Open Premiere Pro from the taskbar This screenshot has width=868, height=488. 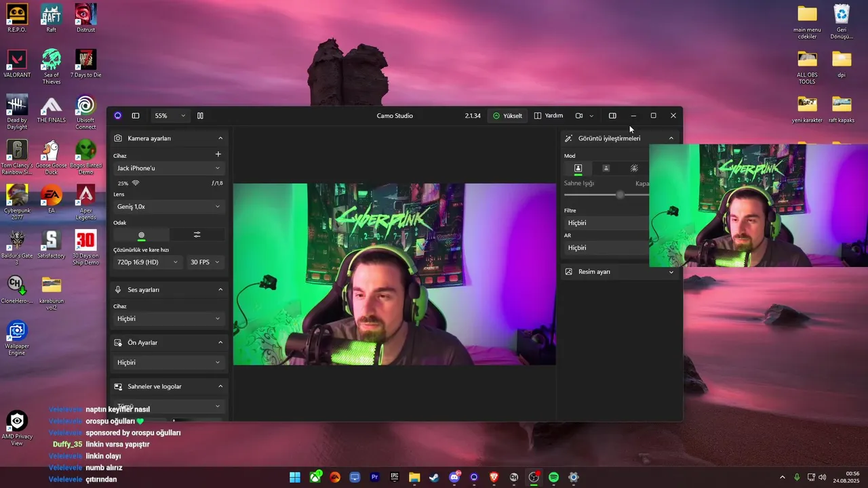click(x=374, y=477)
